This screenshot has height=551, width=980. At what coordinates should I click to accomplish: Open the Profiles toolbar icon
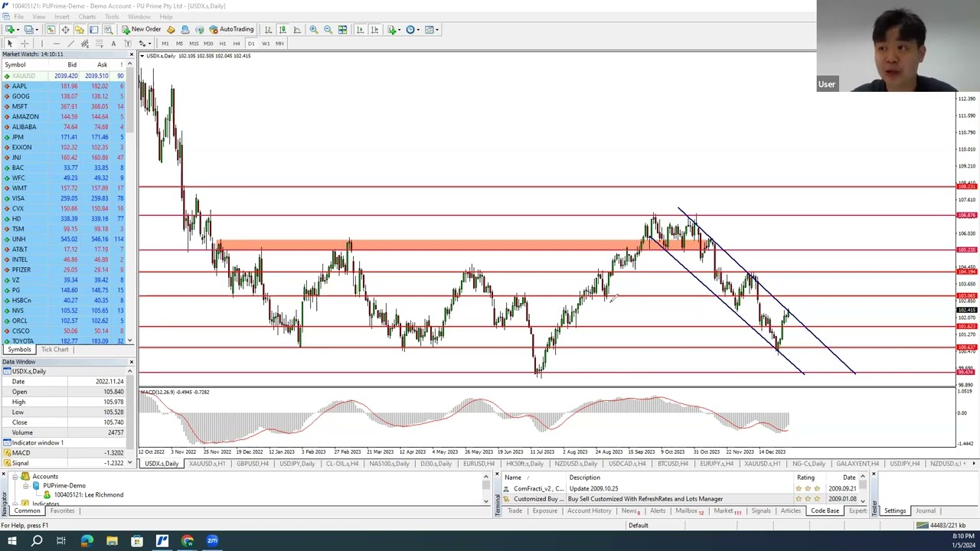pos(28,29)
